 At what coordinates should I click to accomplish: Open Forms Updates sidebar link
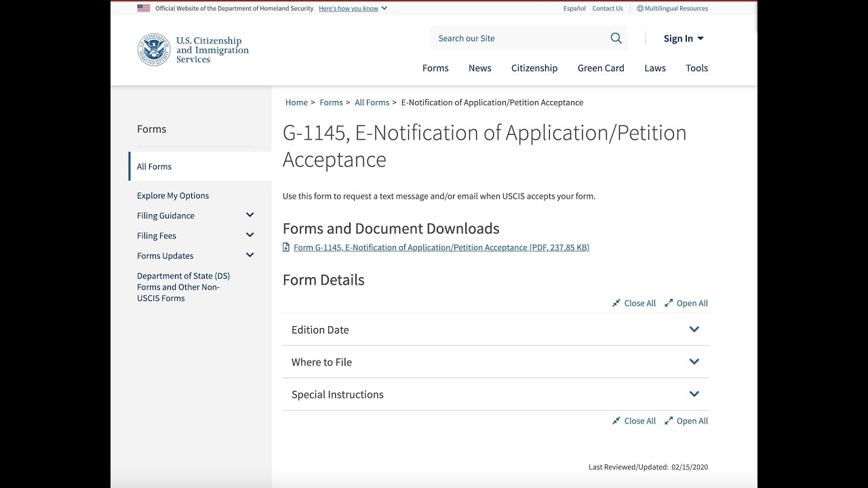pyautogui.click(x=165, y=256)
